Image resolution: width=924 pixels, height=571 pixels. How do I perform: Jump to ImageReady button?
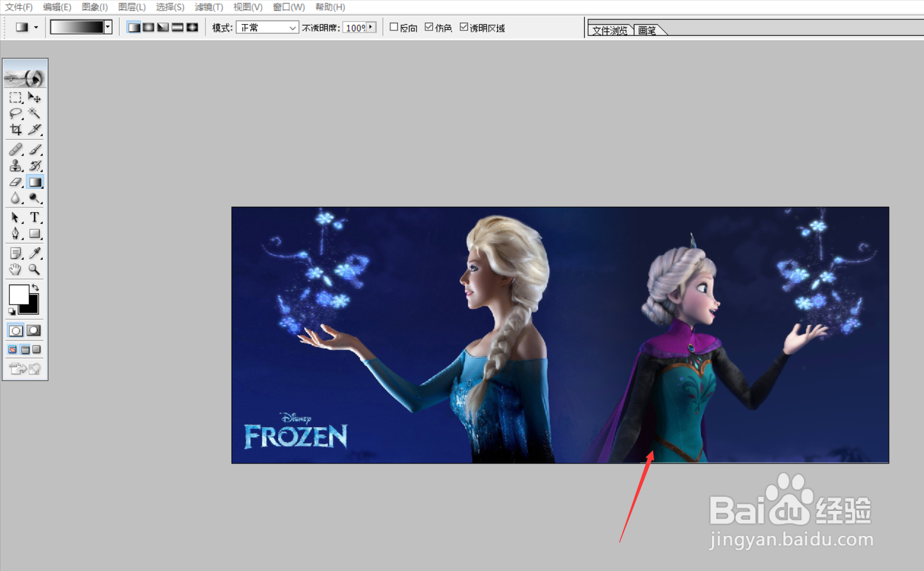pos(25,369)
